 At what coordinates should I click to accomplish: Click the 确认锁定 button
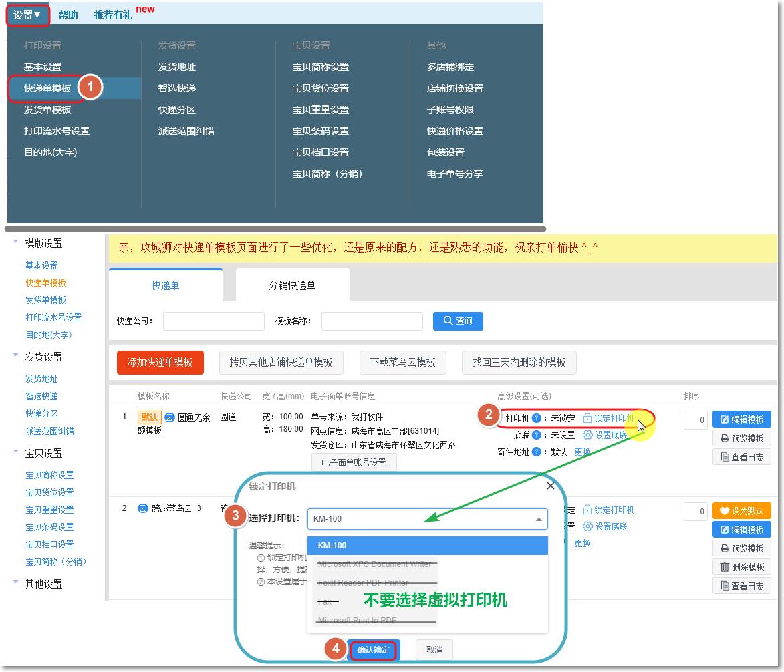(373, 649)
